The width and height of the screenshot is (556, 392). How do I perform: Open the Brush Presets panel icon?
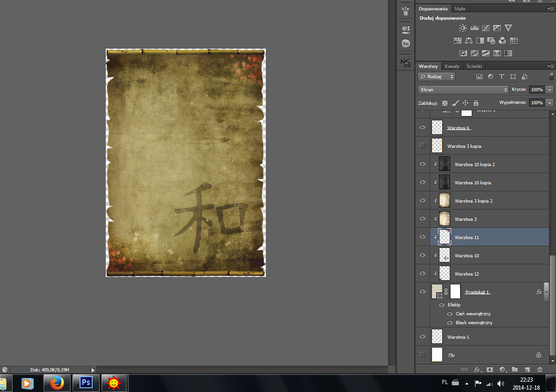406,11
